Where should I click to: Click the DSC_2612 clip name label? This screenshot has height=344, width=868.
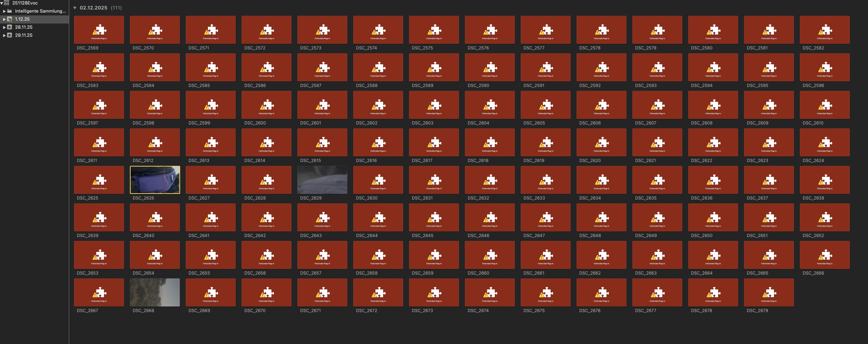click(x=143, y=161)
